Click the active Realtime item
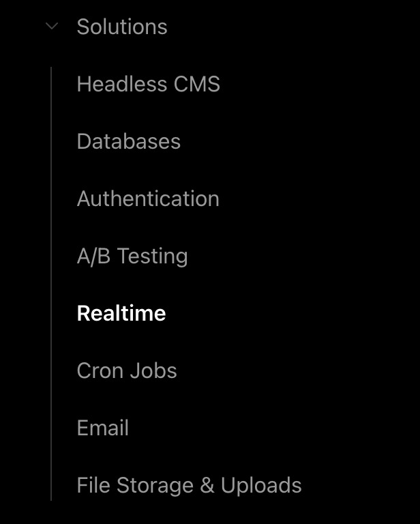The height and width of the screenshot is (524, 420). pyautogui.click(x=121, y=313)
